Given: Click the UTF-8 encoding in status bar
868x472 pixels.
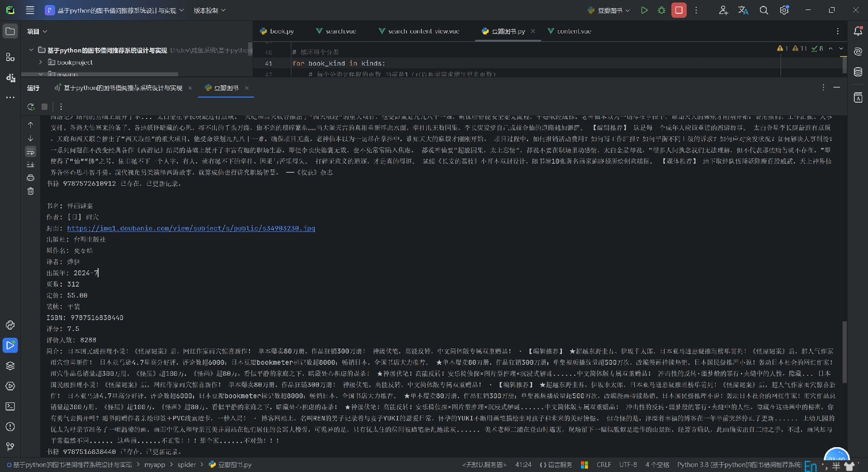Looking at the screenshot, I should tap(628, 465).
